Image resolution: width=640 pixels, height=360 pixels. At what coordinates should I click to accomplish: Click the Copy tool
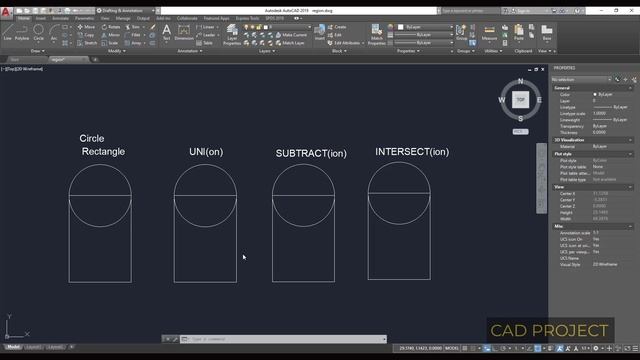click(x=86, y=35)
